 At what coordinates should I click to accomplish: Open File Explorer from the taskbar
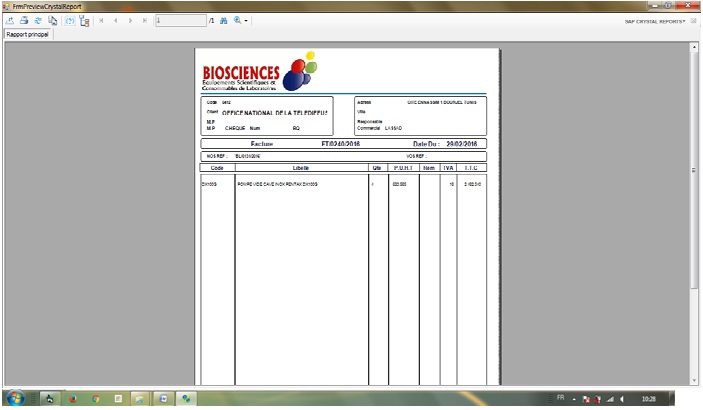click(139, 398)
